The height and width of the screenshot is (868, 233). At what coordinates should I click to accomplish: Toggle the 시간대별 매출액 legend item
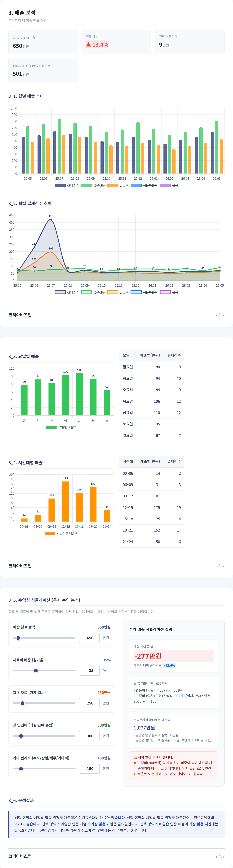coord(61,533)
